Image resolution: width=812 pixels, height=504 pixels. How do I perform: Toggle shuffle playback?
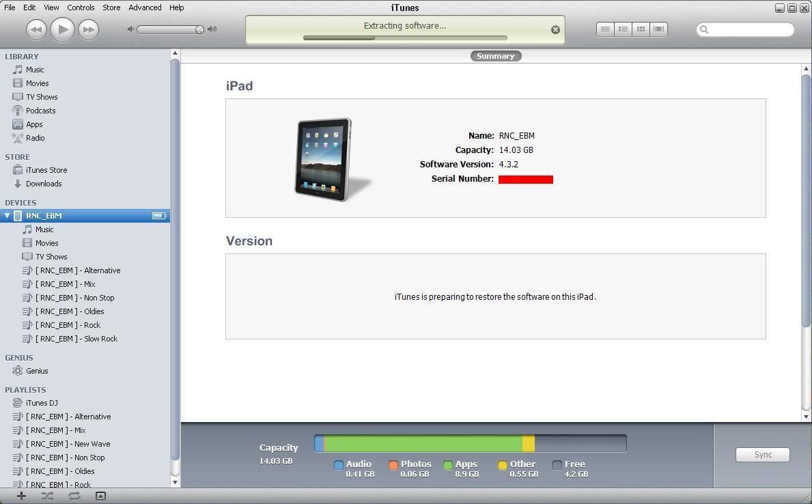click(x=47, y=496)
